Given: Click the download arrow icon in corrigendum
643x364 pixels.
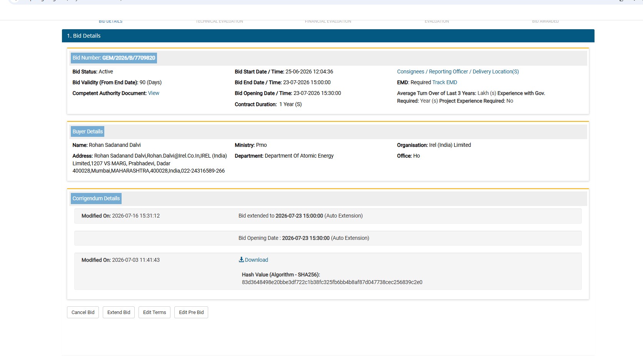Looking at the screenshot, I should click(241, 260).
